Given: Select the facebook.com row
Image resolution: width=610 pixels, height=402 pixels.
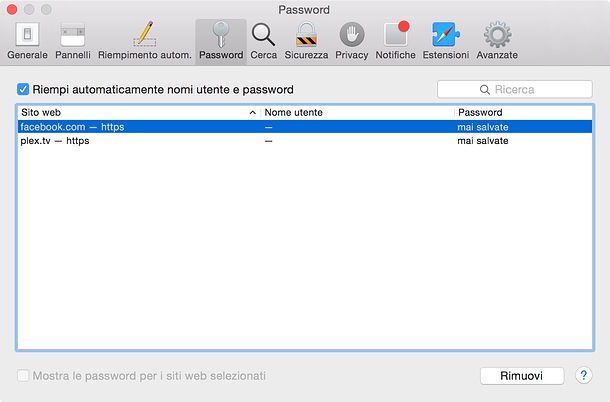Looking at the screenshot, I should [x=305, y=127].
